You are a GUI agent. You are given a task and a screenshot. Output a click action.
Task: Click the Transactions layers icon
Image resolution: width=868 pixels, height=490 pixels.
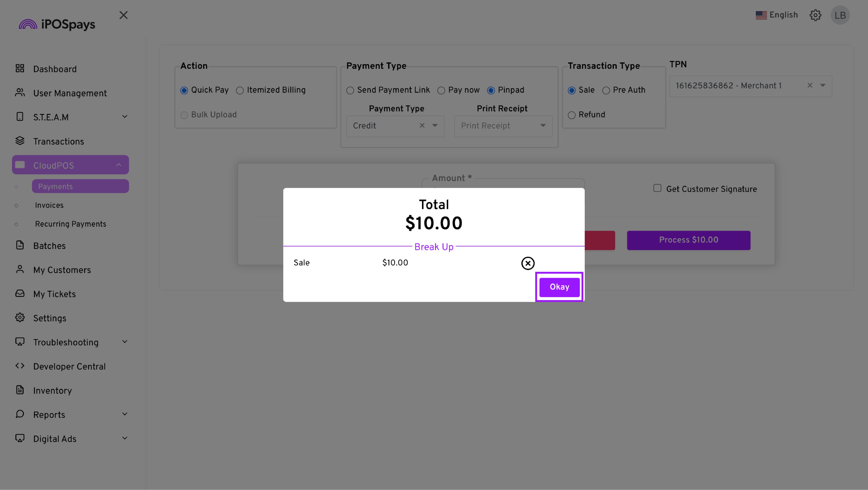click(20, 141)
